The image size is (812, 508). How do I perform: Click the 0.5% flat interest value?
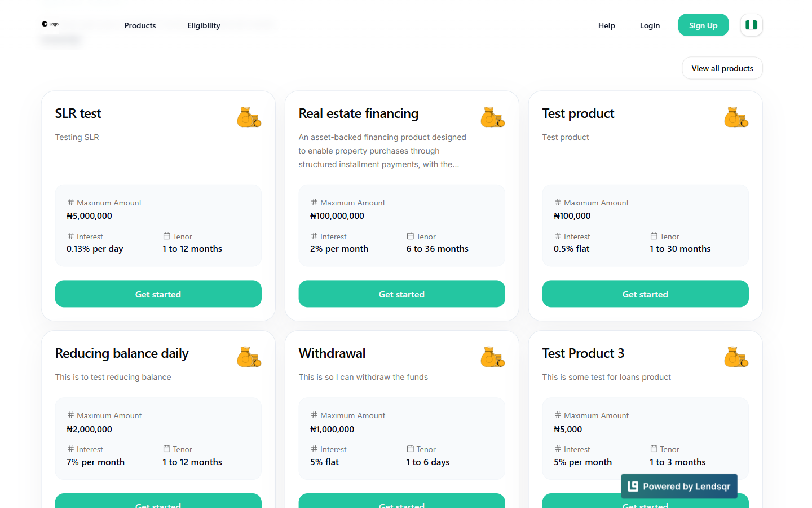point(571,249)
